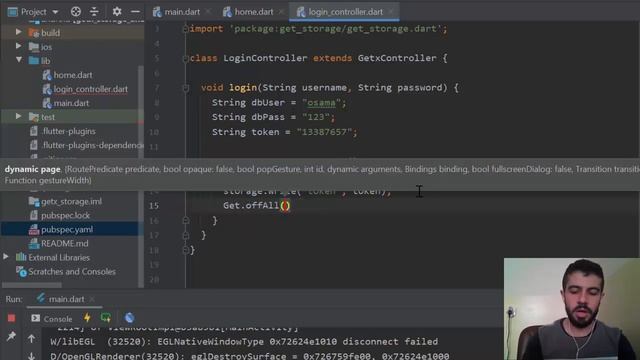Screen dimensions: 640x360
Task: Click the "123" dbPass string
Action: pyautogui.click(x=316, y=117)
